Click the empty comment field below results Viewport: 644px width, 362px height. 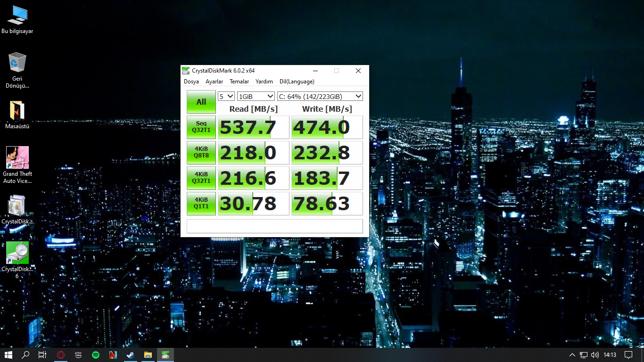click(275, 226)
